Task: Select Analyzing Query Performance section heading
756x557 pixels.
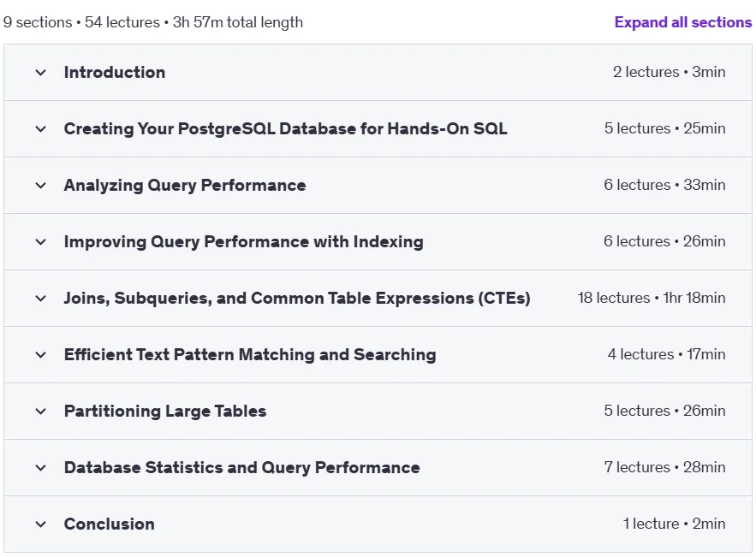Action: click(x=185, y=186)
